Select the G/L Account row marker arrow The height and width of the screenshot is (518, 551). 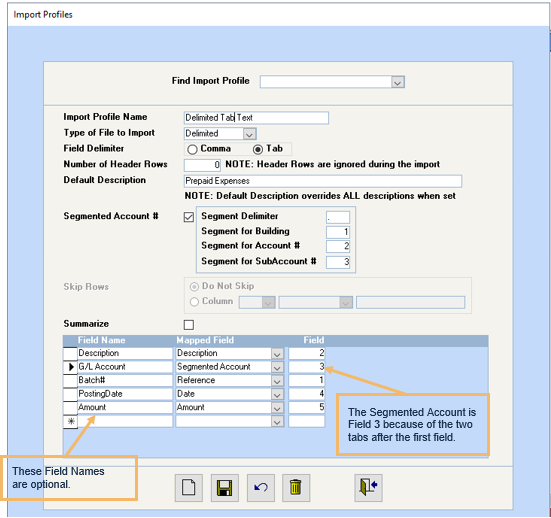coord(71,367)
